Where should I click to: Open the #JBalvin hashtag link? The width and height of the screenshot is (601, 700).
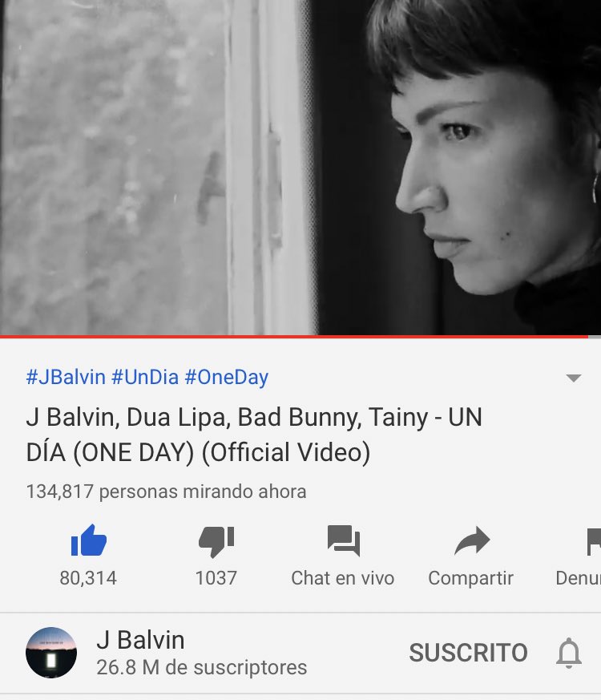[x=66, y=377]
